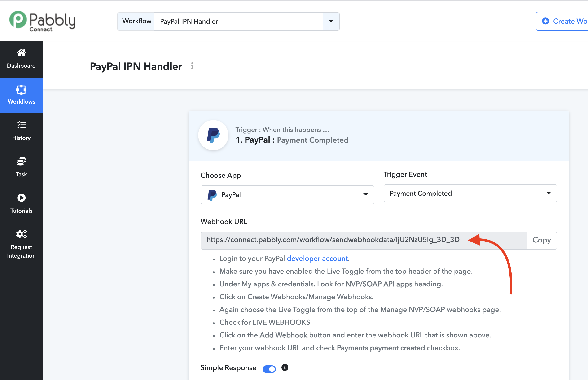
Task: Go to Task in sidebar
Action: pyautogui.click(x=22, y=168)
